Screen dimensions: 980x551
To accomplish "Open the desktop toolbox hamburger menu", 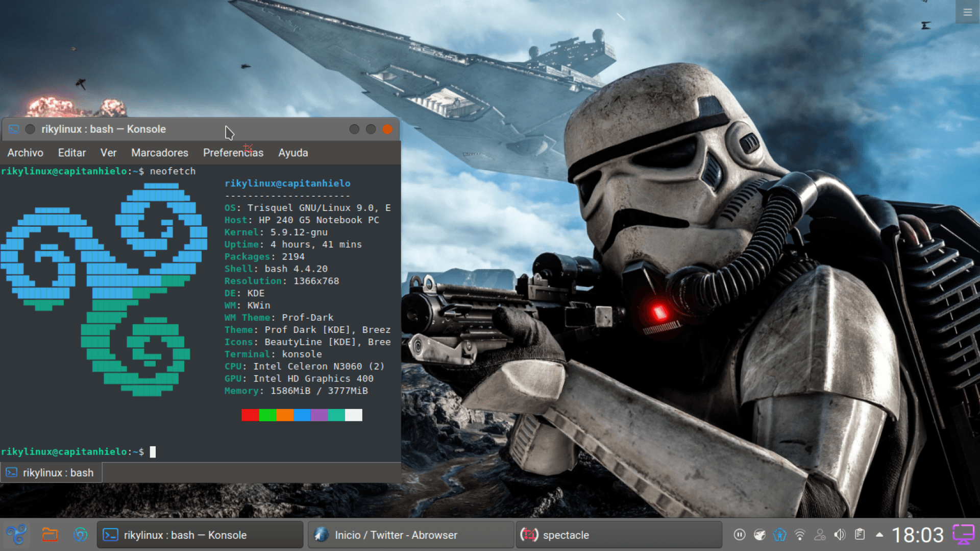I will tap(967, 12).
